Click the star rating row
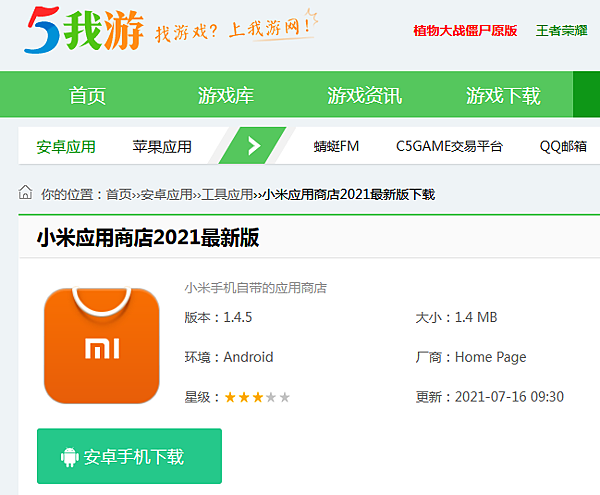The width and height of the screenshot is (600, 495). [x=257, y=397]
